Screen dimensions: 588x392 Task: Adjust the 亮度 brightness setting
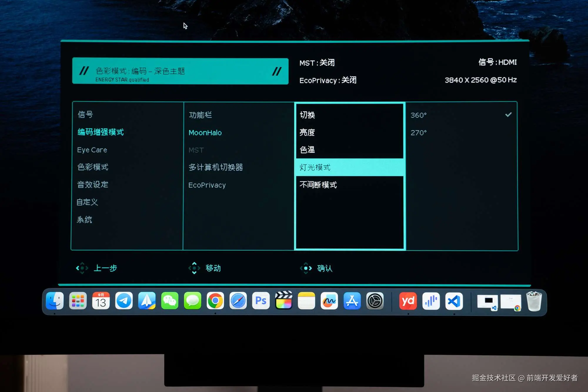point(307,132)
